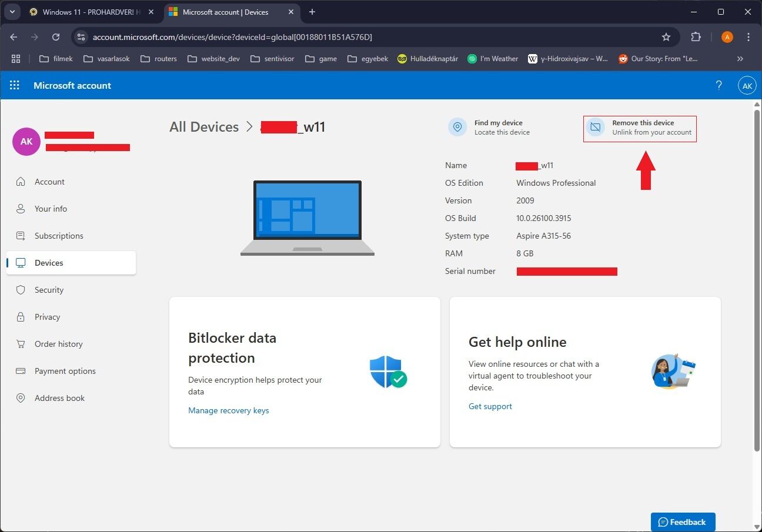The image size is (762, 532).
Task: Click the Aspire A315-56 system type text
Action: [x=544, y=236]
